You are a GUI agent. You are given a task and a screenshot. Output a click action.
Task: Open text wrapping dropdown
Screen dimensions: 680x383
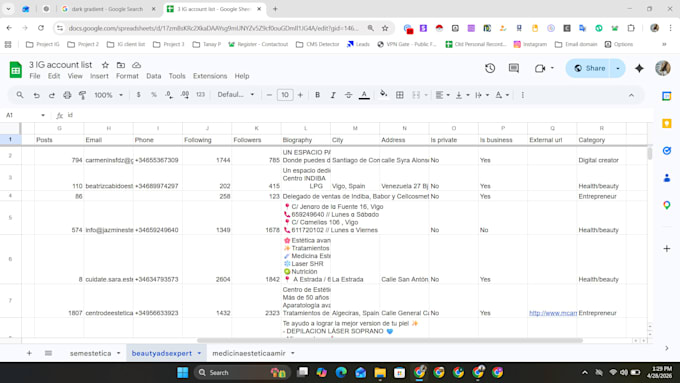pos(482,95)
